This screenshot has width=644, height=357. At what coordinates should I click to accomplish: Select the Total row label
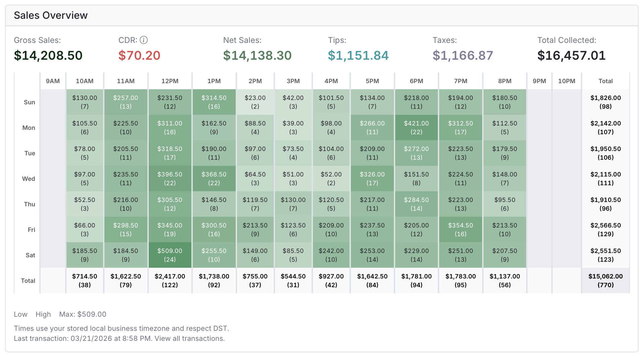(28, 280)
